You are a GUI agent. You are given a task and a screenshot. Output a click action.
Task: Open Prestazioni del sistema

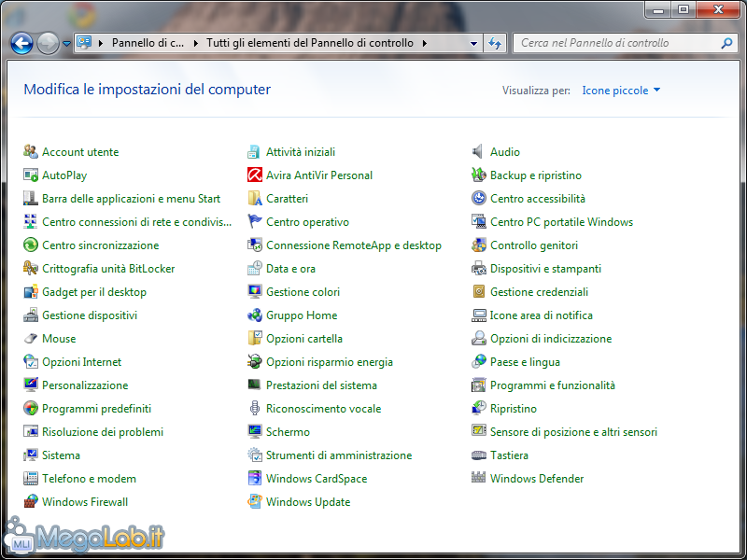tap(321, 385)
